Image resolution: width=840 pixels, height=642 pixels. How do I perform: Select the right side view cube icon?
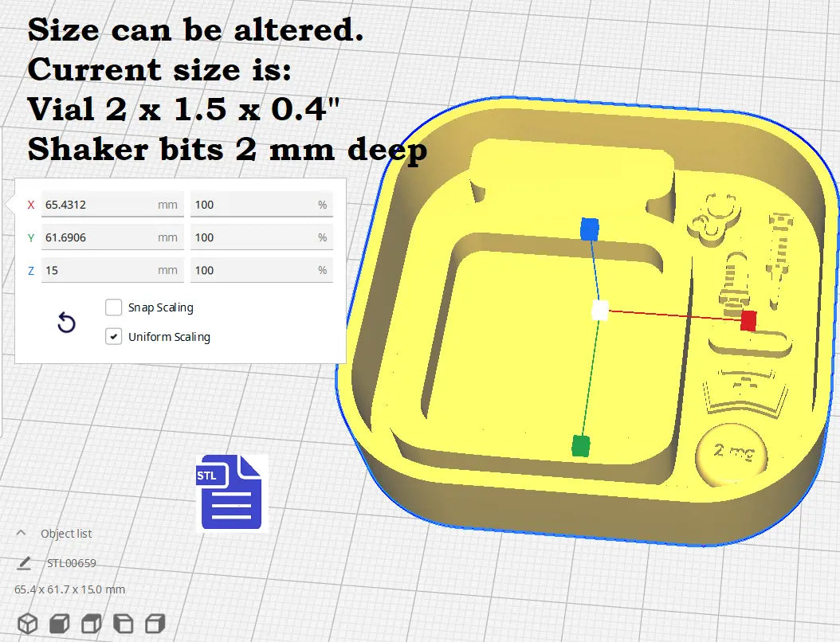click(155, 623)
